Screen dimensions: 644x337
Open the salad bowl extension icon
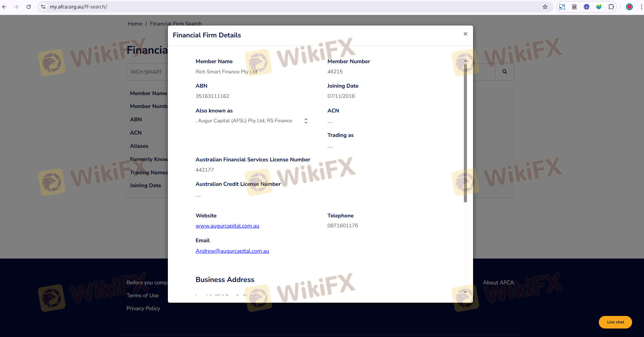pos(599,7)
